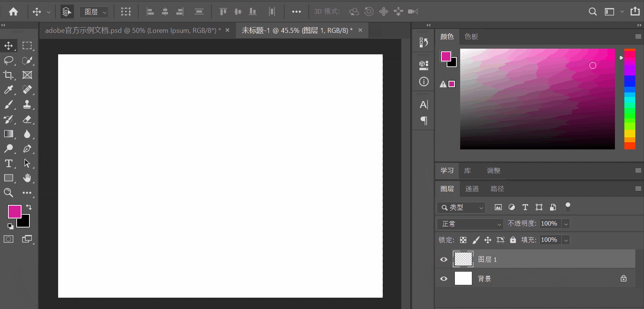Viewport: 644px width, 309px height.
Task: Select the Path Selection tool
Action: click(x=27, y=163)
